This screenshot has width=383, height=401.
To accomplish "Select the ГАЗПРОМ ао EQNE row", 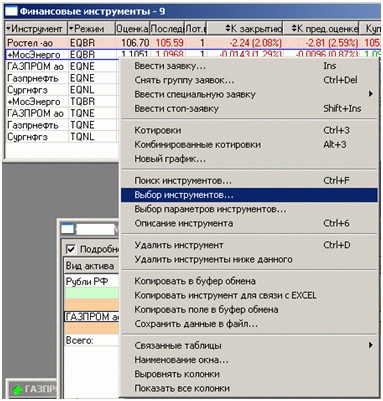I will click(62, 66).
